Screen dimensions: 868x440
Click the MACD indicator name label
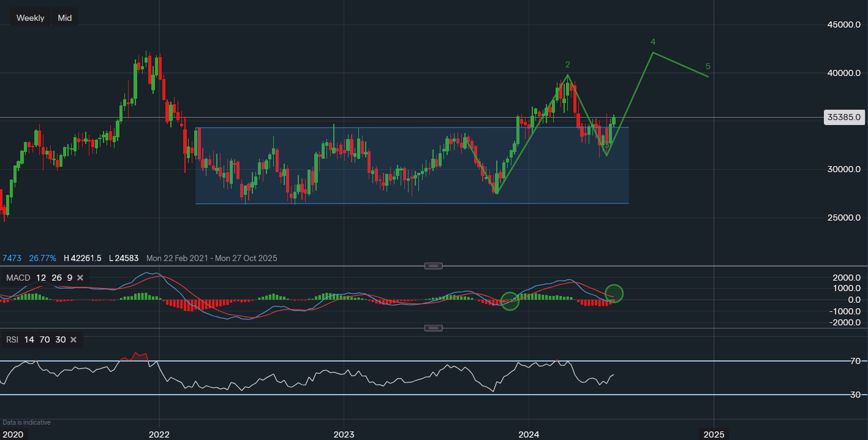(x=18, y=278)
